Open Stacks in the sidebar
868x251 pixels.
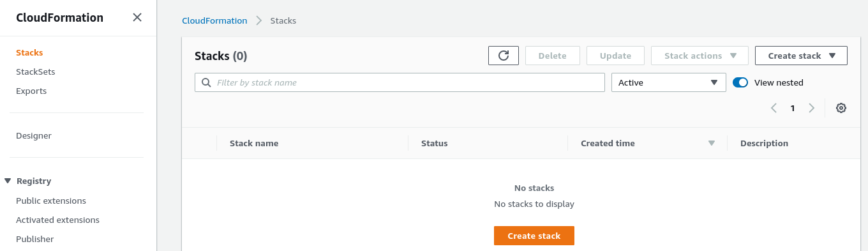click(29, 52)
